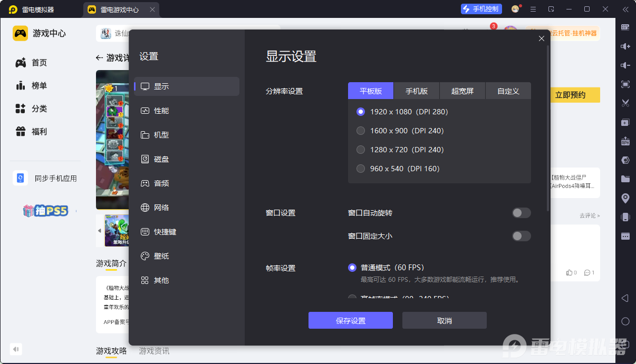Image resolution: width=636 pixels, height=364 pixels.
Task: Click the user avatar in title bar
Action: [x=516, y=9]
